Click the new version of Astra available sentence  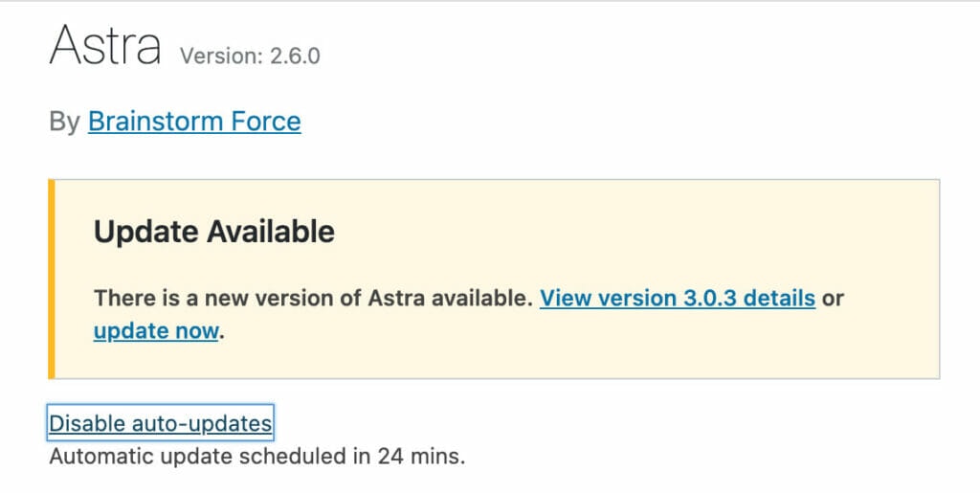tap(313, 298)
